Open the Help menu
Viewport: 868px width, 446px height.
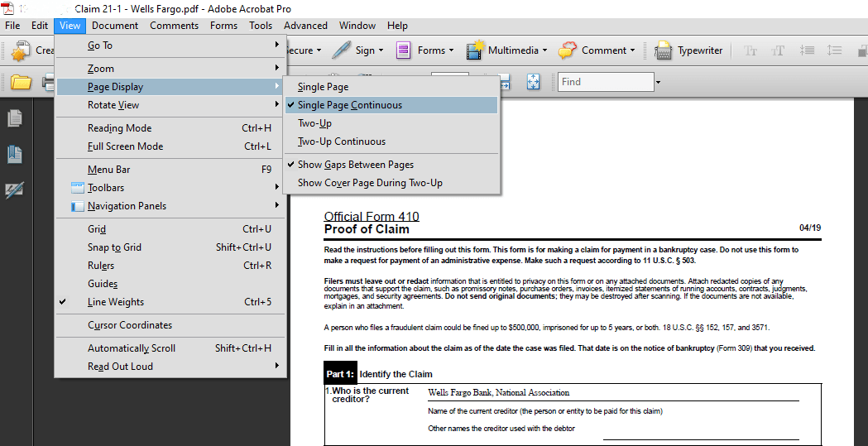397,26
